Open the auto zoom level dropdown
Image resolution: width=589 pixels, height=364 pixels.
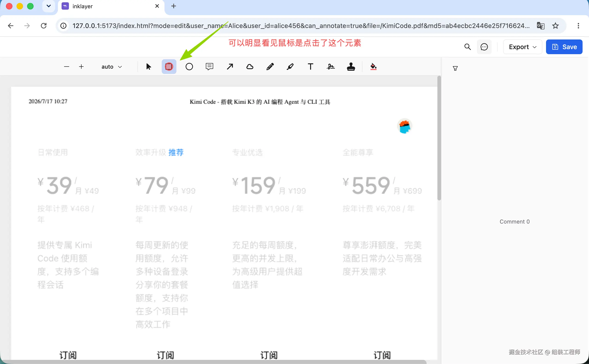pyautogui.click(x=112, y=67)
